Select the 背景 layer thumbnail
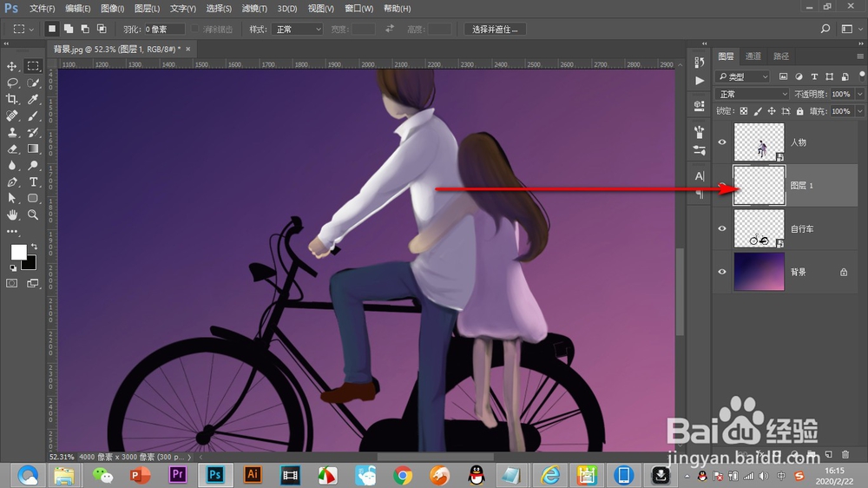The image size is (868, 488). tap(759, 272)
